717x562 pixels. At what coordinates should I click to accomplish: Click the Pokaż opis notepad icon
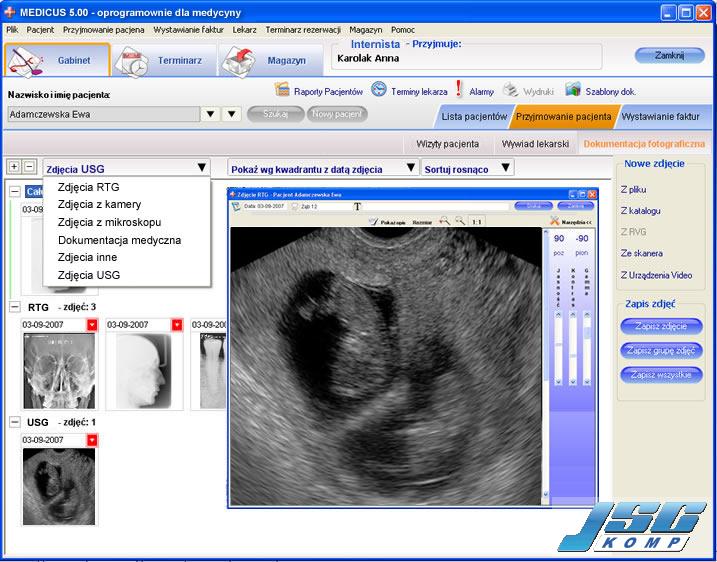(x=373, y=222)
